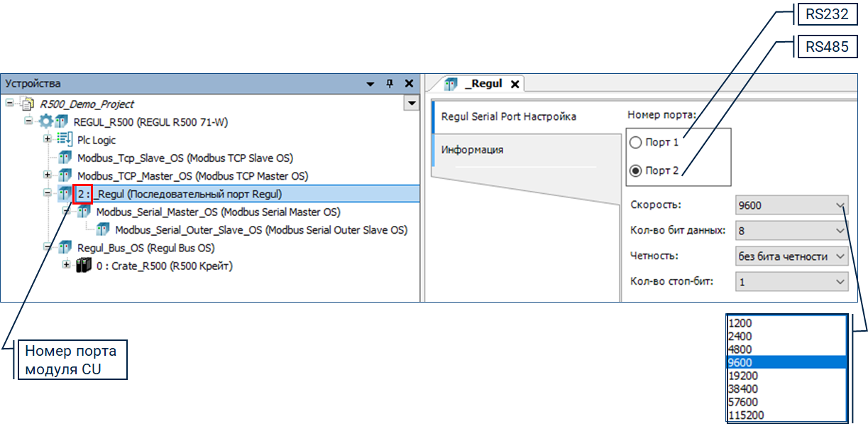Select the Порт 1 radio button
The width and height of the screenshot is (868, 424).
click(636, 143)
